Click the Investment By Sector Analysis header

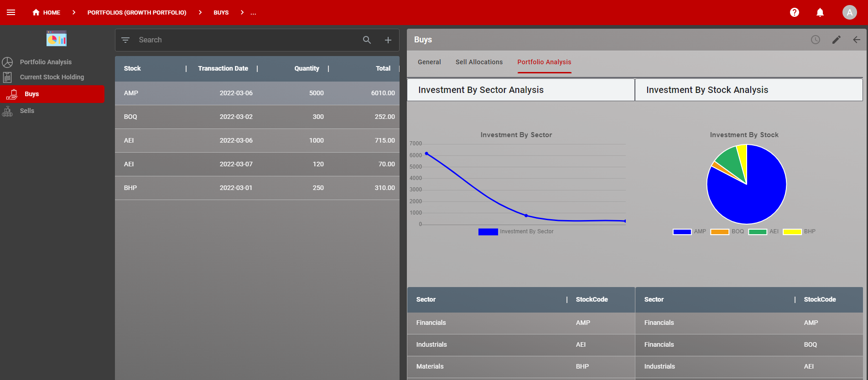[x=521, y=90]
